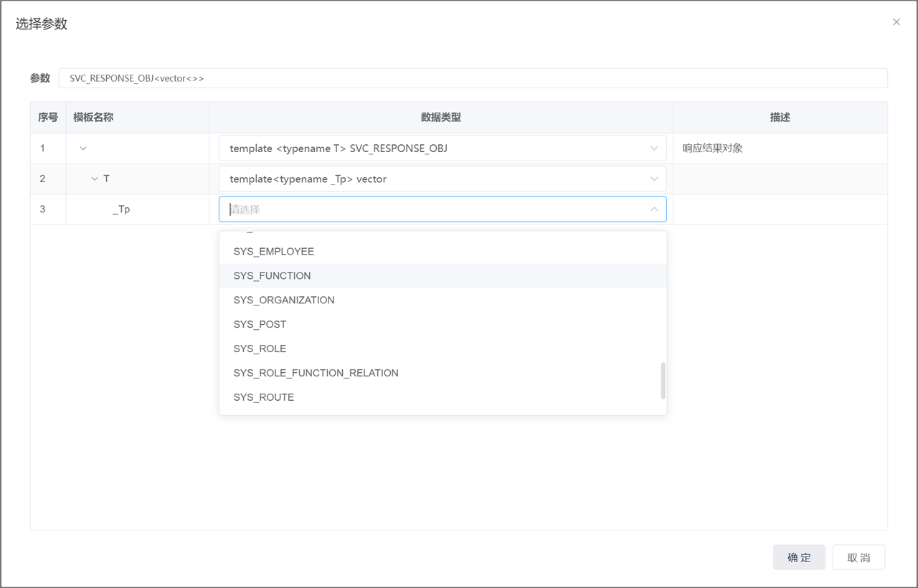
Task: Click the 参数 input field
Action: click(x=473, y=78)
